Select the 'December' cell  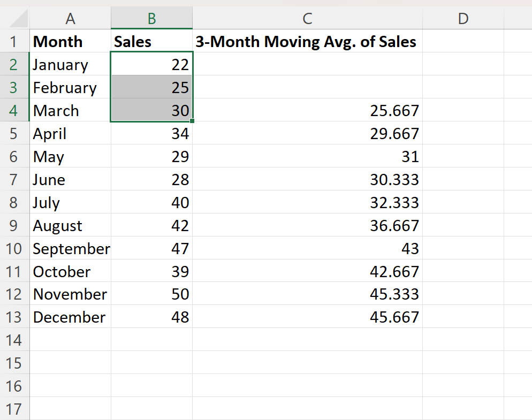pos(70,317)
